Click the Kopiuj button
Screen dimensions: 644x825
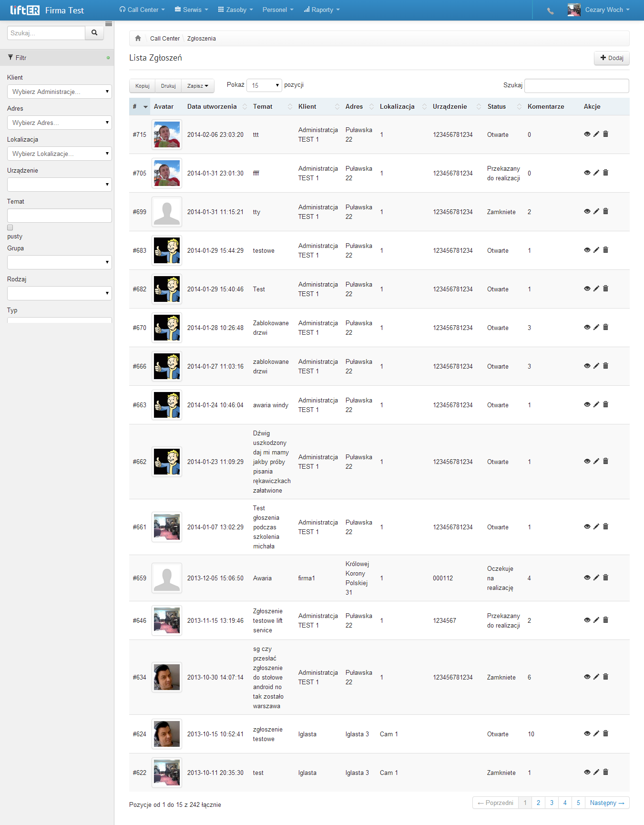pyautogui.click(x=142, y=86)
